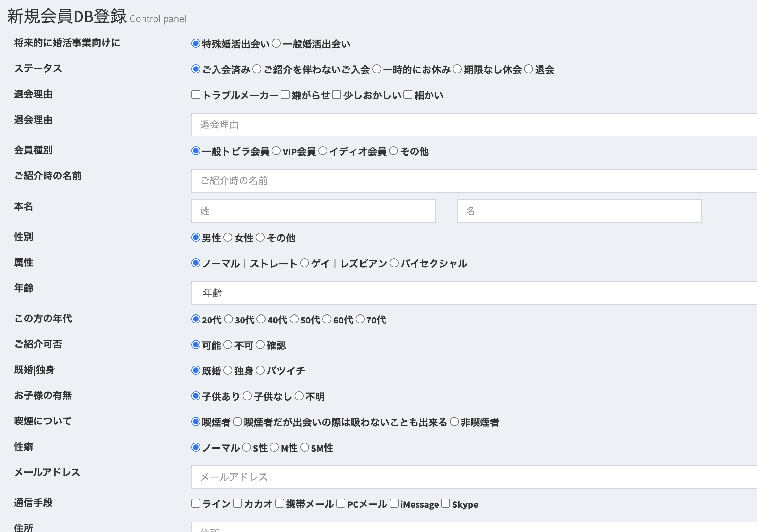Select 喫煙者だが出会いの際は吸わないことも出来る
This screenshot has width=757, height=532.
coord(237,422)
